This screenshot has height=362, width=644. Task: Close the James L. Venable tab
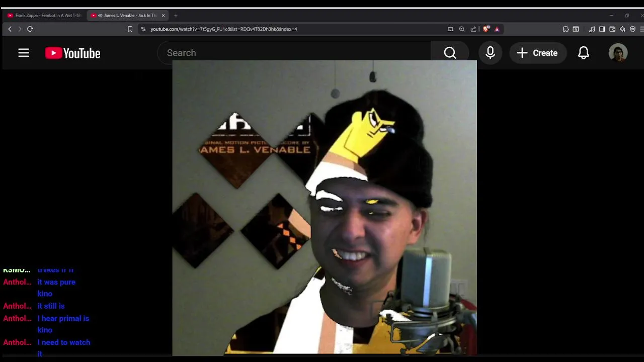click(x=163, y=16)
